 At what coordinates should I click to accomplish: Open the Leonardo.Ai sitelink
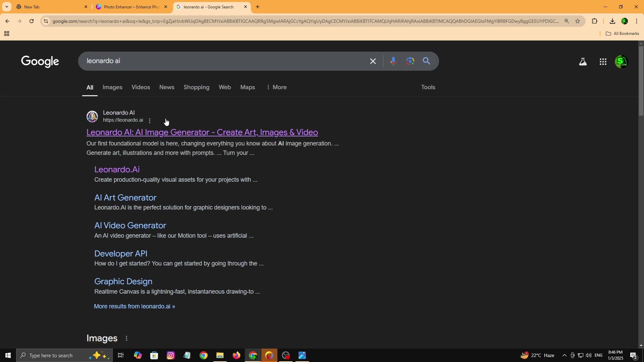tap(117, 169)
